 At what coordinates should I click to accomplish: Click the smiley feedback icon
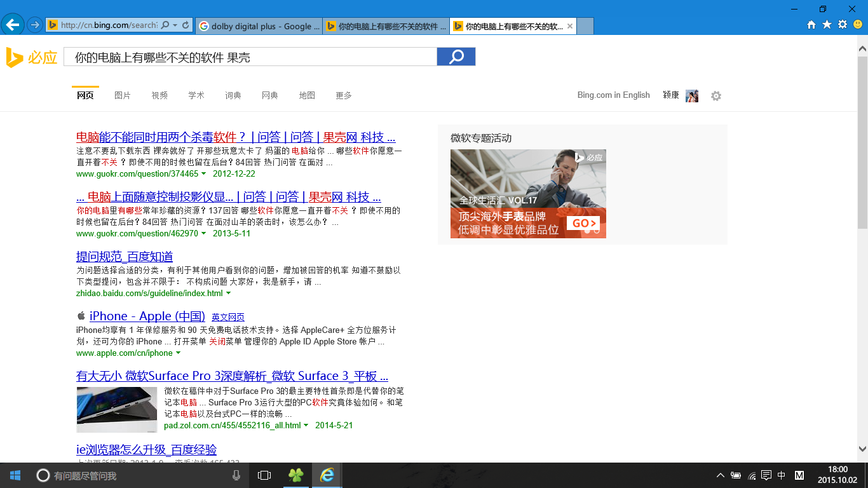(858, 25)
